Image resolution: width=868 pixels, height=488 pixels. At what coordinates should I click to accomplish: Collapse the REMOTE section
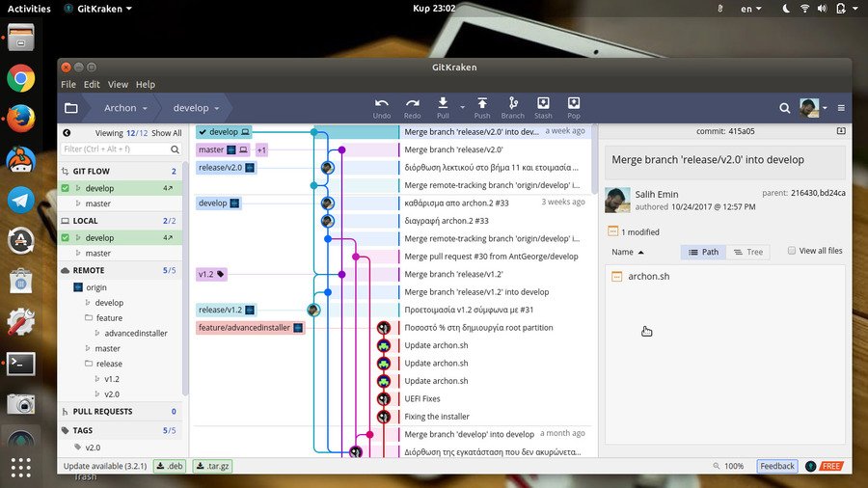[121, 270]
